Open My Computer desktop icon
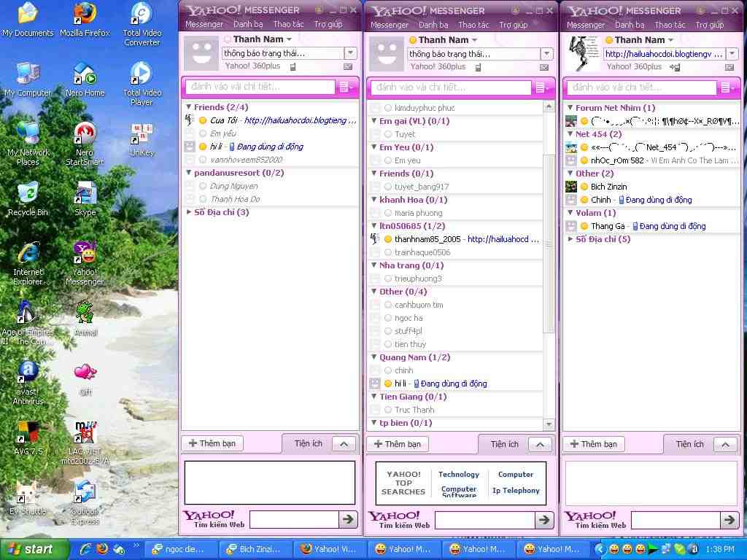 (28, 80)
